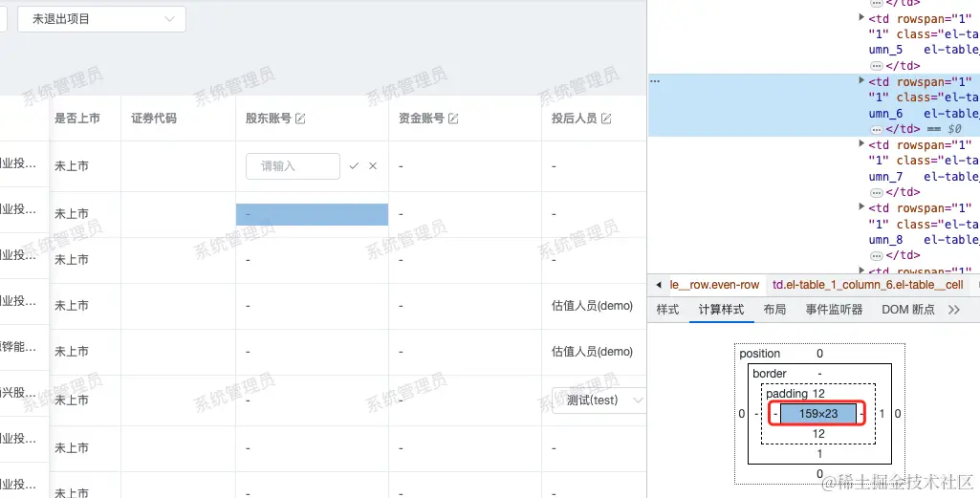Screen dimensions: 980x498
Task: Open the 布局 tab
Action: point(774,310)
